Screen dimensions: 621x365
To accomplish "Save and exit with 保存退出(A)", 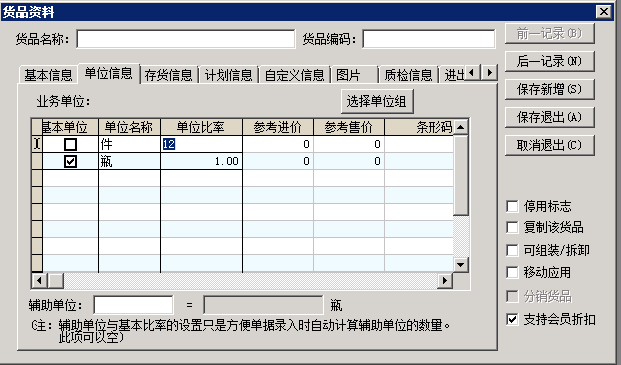I will point(549,117).
